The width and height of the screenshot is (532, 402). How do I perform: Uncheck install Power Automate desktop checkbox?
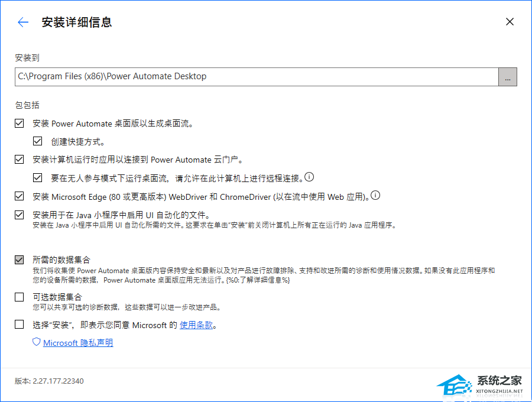point(20,123)
